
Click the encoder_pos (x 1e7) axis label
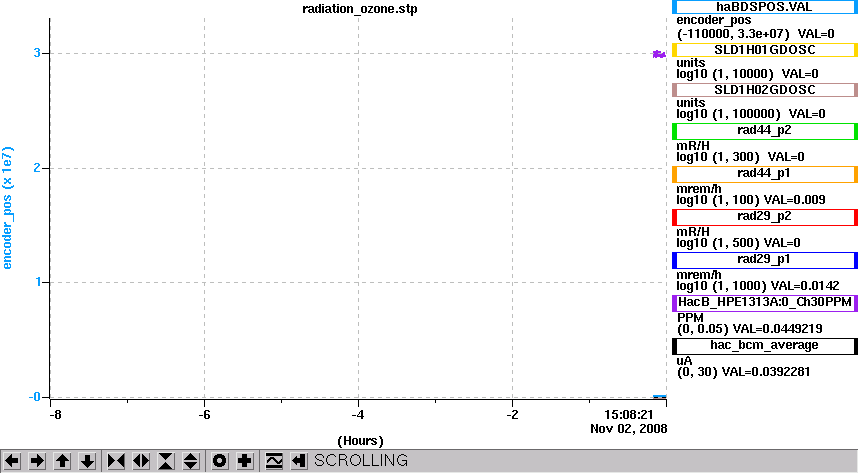pos(7,208)
